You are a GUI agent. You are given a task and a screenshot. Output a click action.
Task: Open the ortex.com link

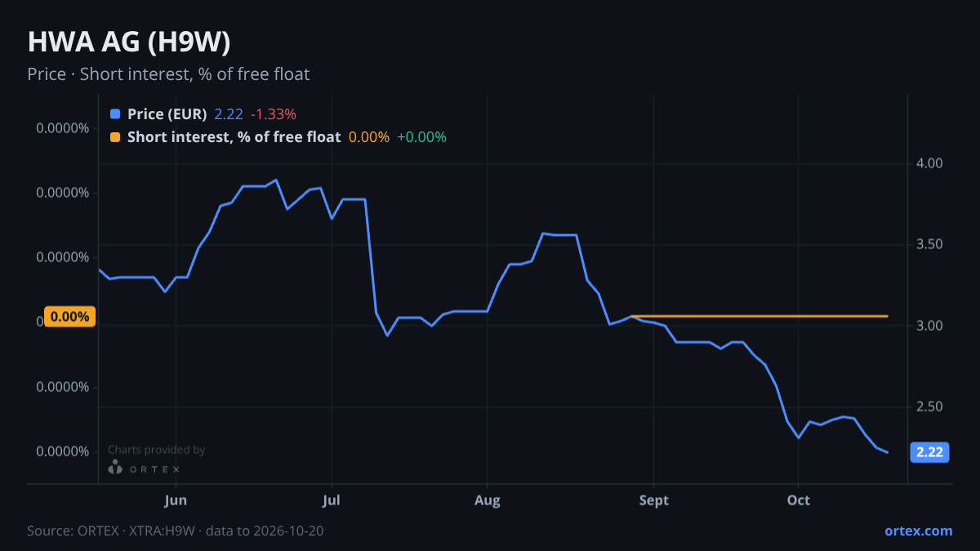pyautogui.click(x=919, y=531)
